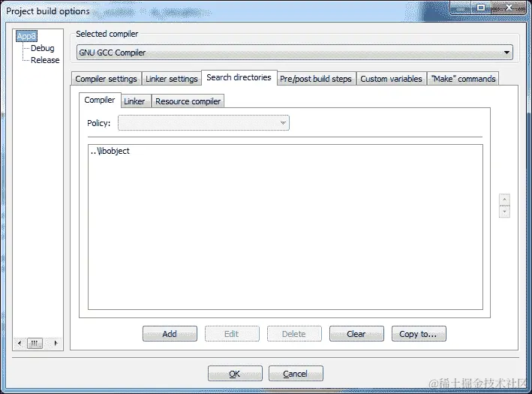The height and width of the screenshot is (394, 532).
Task: Select the Compiler sub-tab
Action: coord(99,100)
